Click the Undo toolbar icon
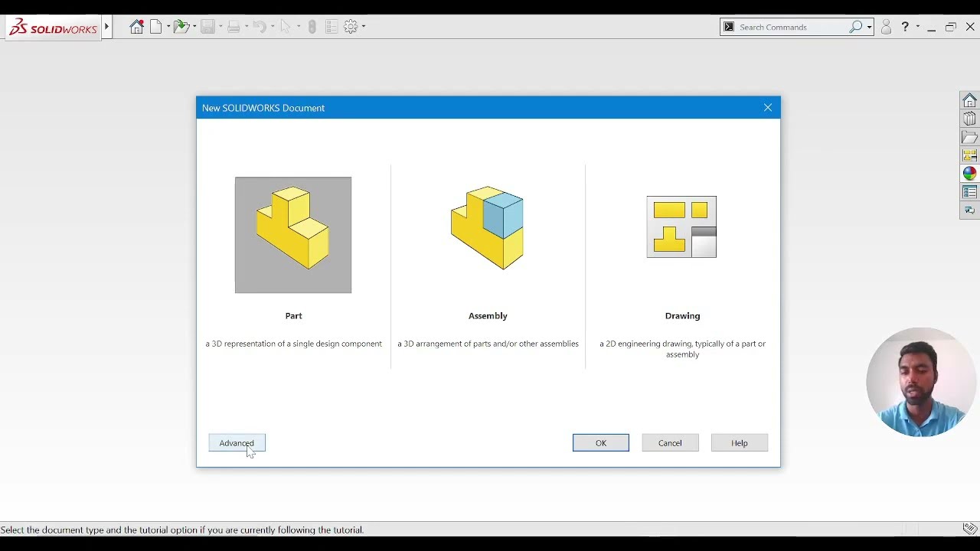This screenshot has width=980, height=551. (260, 27)
